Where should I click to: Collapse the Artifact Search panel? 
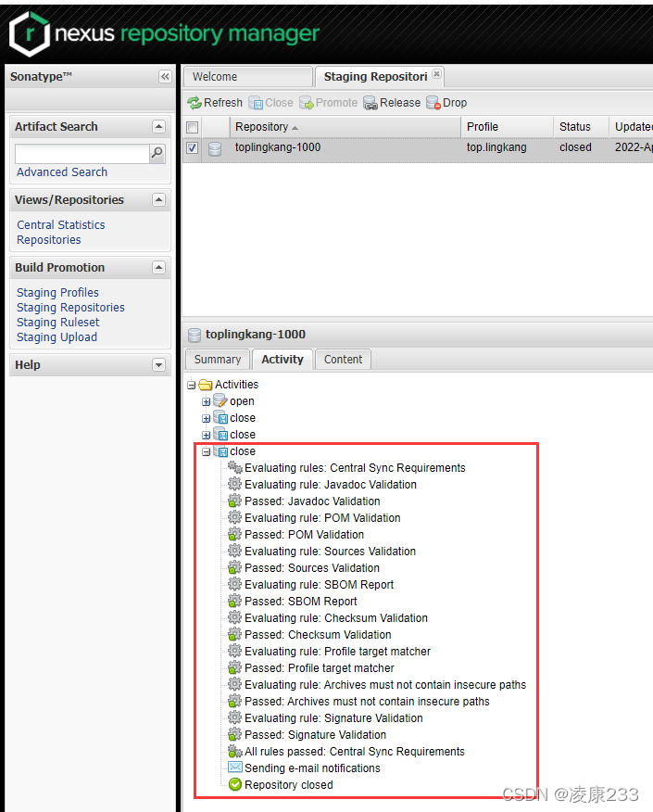click(159, 126)
